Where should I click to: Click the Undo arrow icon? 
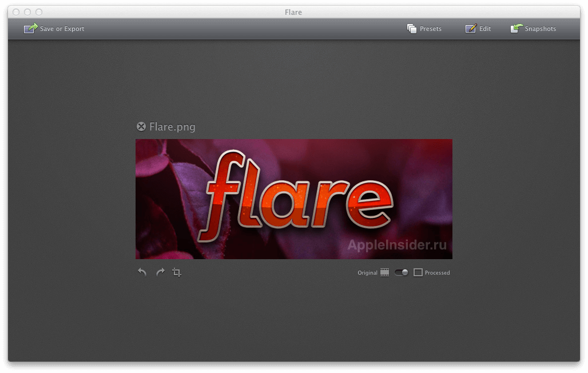coord(141,272)
